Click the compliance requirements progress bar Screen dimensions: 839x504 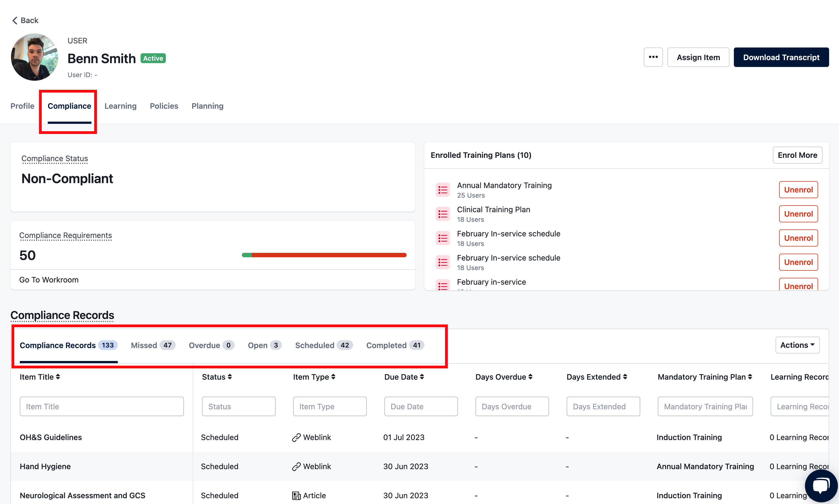pyautogui.click(x=324, y=255)
